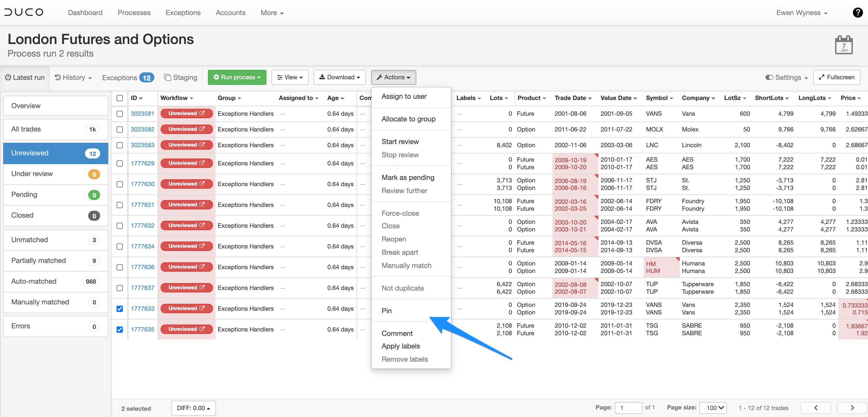Toggle the select-all header checkbox
The width and height of the screenshot is (868, 417).
120,98
